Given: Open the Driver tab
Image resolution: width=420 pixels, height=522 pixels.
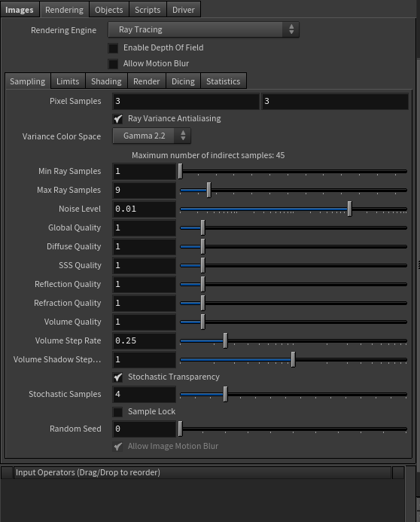Looking at the screenshot, I should pos(183,9).
